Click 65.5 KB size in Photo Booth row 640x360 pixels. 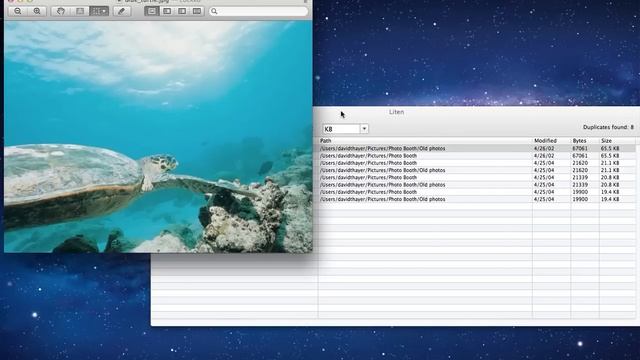[x=610, y=156]
